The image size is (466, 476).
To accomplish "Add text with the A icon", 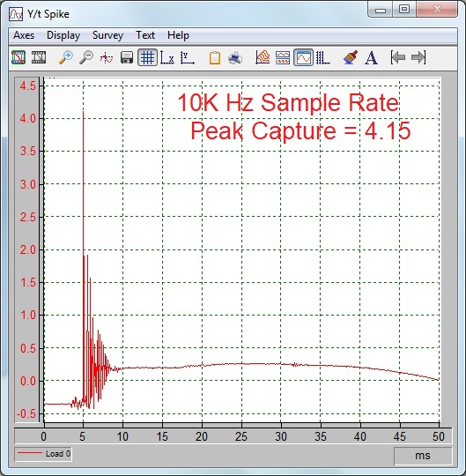I will pos(371,57).
